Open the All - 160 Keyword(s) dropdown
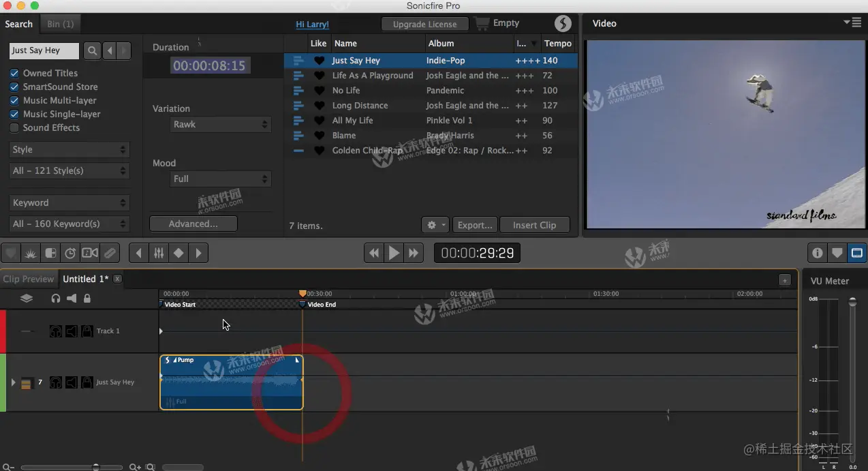The width and height of the screenshot is (868, 471). click(69, 224)
